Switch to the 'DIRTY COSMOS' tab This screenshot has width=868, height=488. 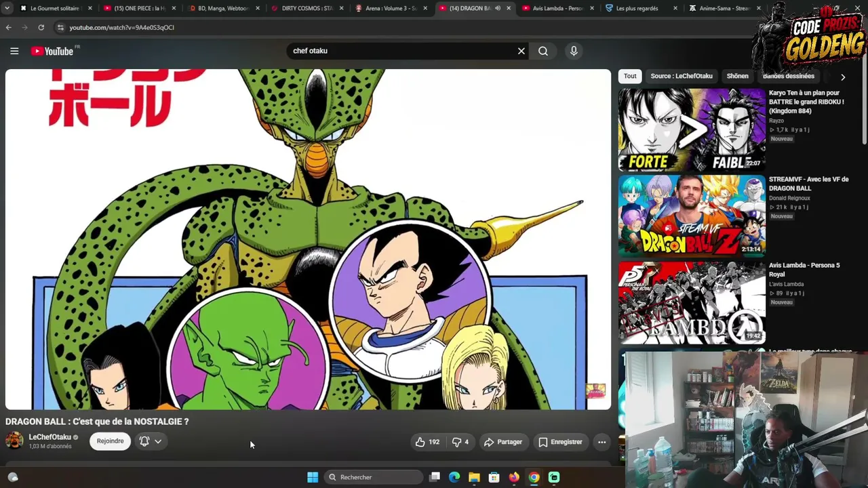pos(306,8)
